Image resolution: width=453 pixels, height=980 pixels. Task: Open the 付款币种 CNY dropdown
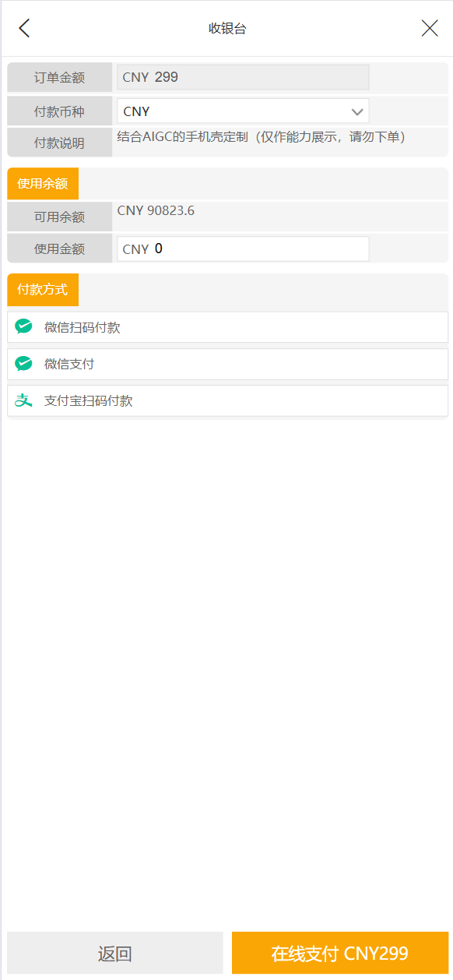coord(243,111)
